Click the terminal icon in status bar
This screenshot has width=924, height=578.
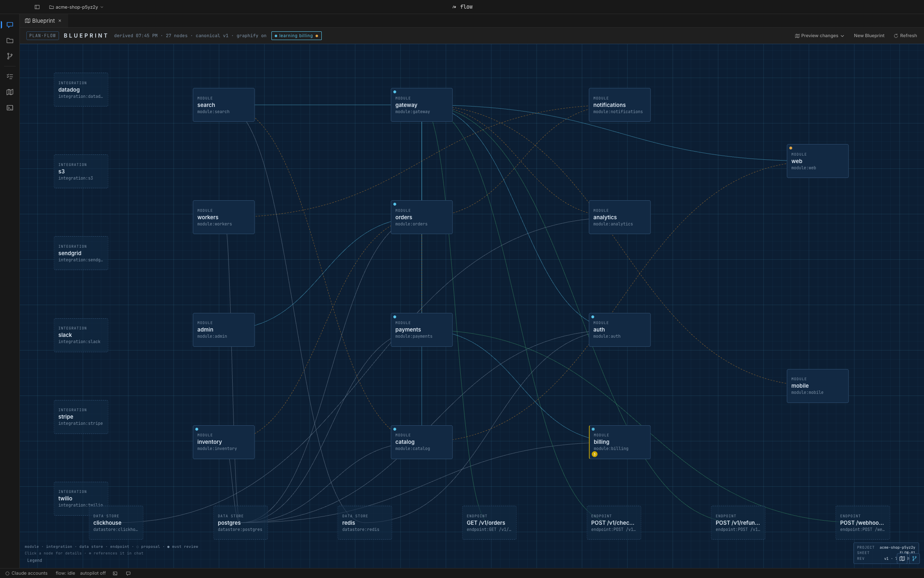(115, 573)
